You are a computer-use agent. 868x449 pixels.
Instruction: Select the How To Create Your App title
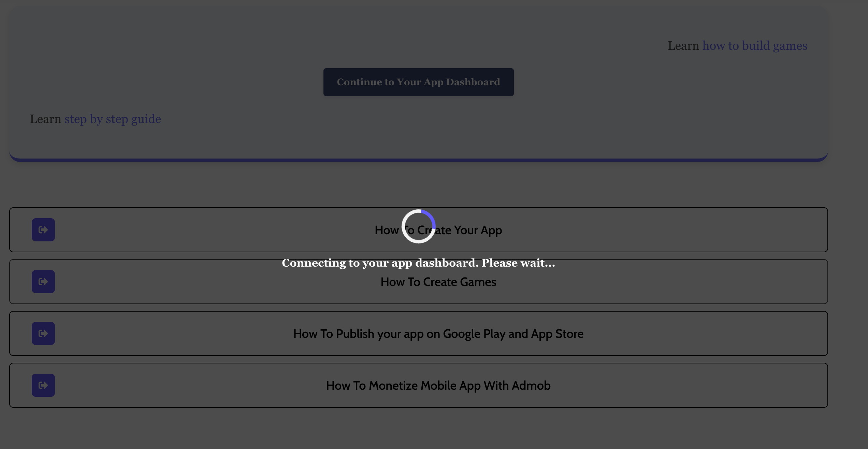pyautogui.click(x=438, y=230)
